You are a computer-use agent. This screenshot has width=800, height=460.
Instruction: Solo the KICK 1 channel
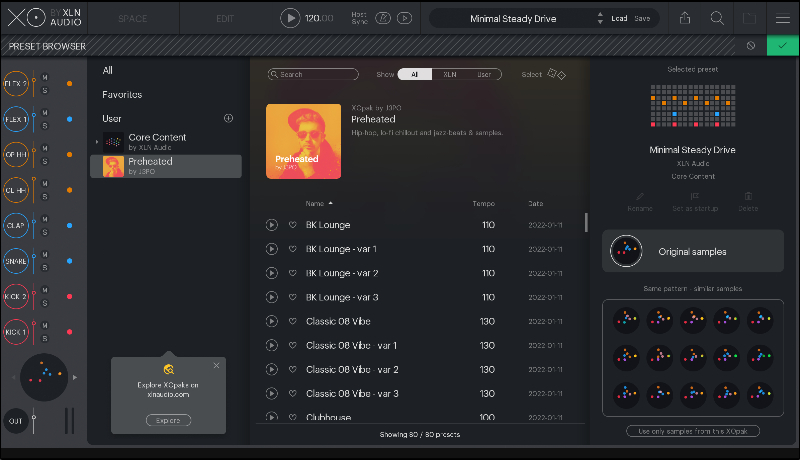coord(45,339)
